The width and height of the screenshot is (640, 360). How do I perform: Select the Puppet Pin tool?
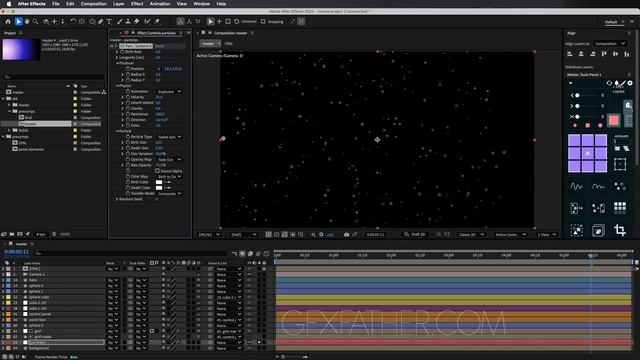pyautogui.click(x=157, y=21)
